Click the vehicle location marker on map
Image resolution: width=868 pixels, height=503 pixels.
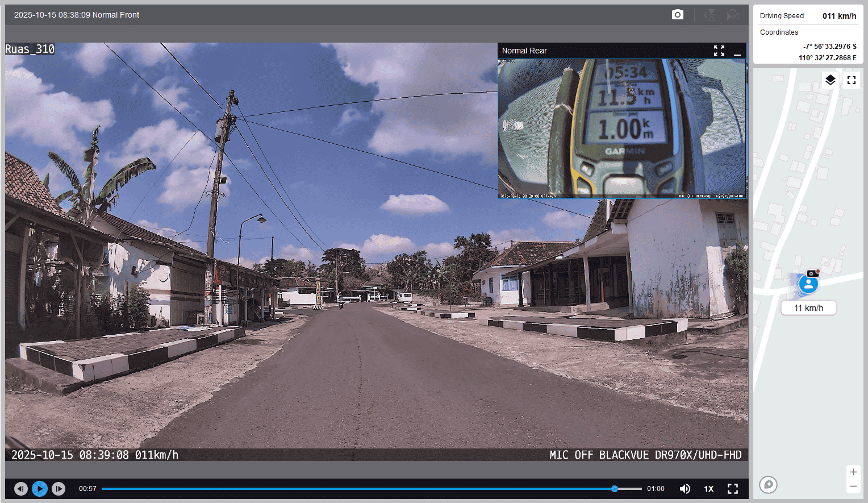pyautogui.click(x=808, y=284)
